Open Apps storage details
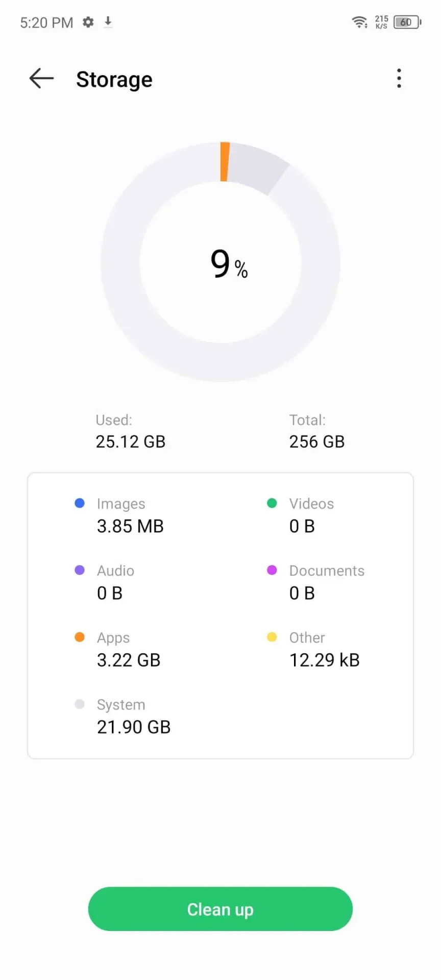This screenshot has width=441, height=980. pyautogui.click(x=129, y=649)
